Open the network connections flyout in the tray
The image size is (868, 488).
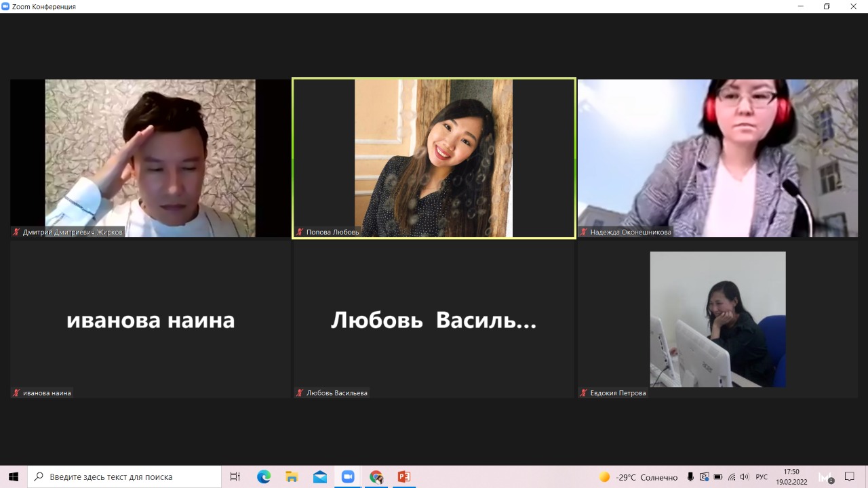click(732, 477)
